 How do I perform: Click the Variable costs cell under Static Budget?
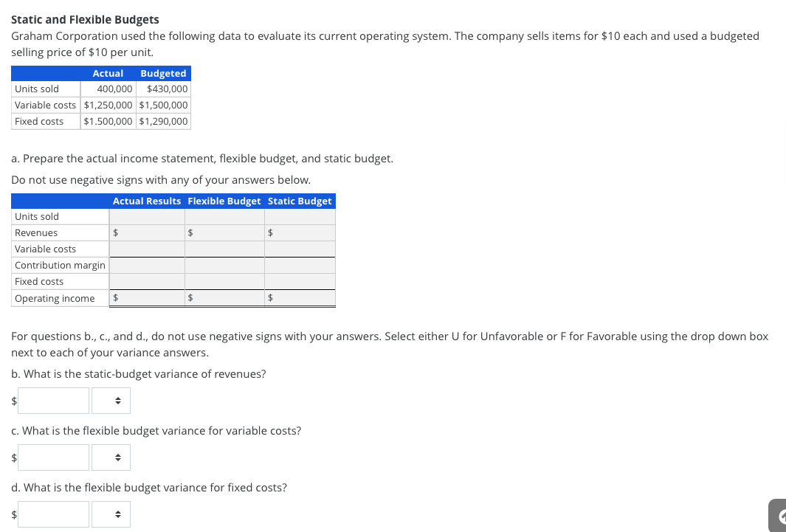coord(300,248)
